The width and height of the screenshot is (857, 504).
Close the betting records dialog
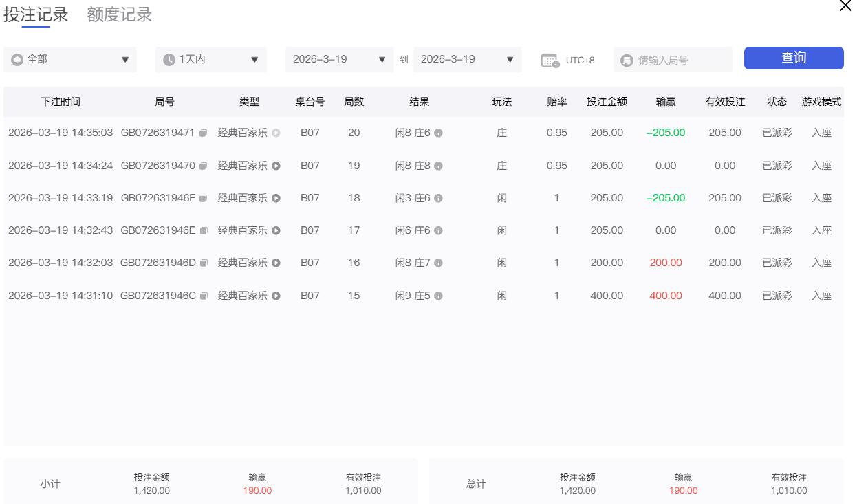[x=845, y=6]
